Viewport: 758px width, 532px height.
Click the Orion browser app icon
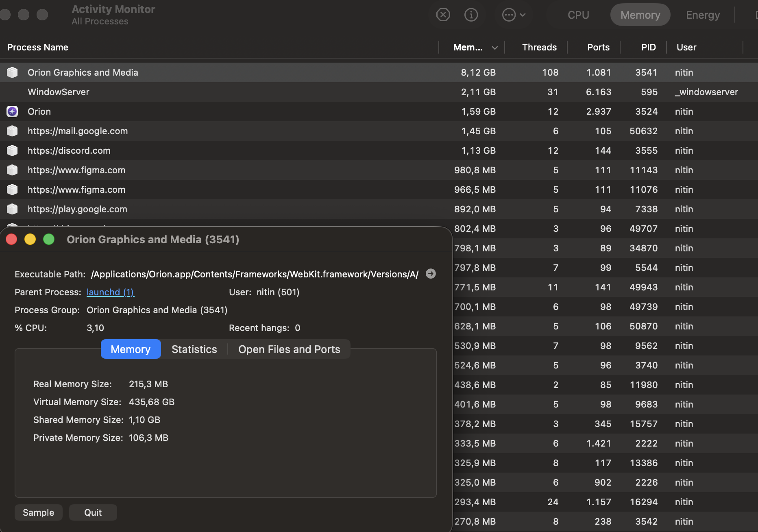[x=12, y=111]
